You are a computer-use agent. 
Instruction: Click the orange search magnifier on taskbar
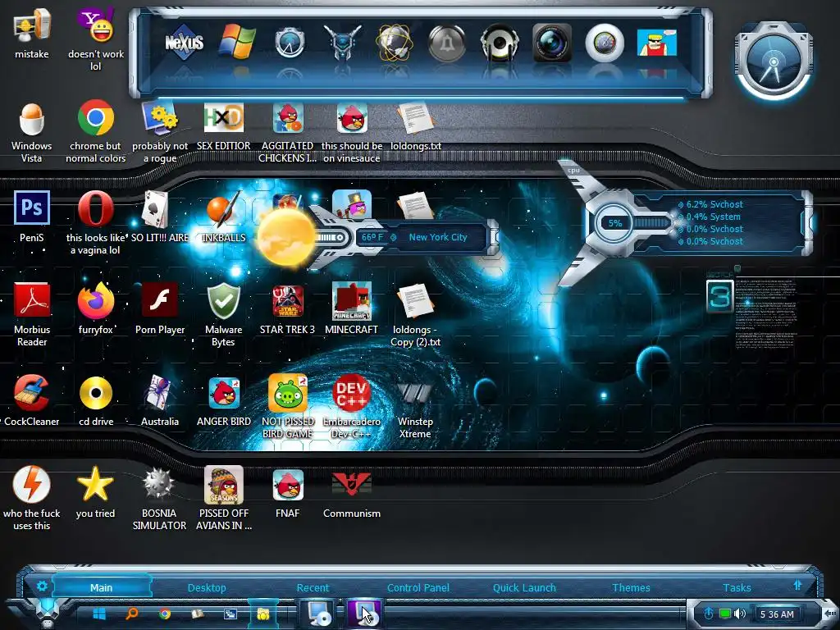pos(132,614)
